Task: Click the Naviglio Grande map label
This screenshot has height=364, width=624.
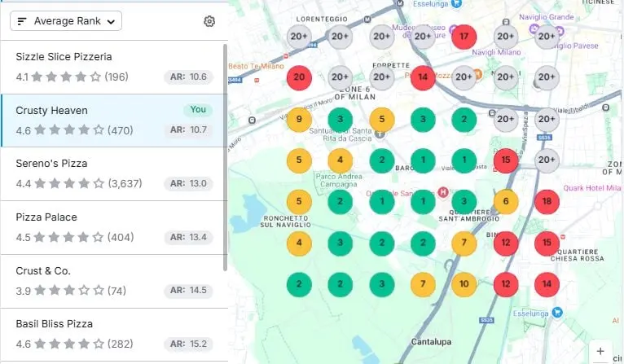Action: 546,17
